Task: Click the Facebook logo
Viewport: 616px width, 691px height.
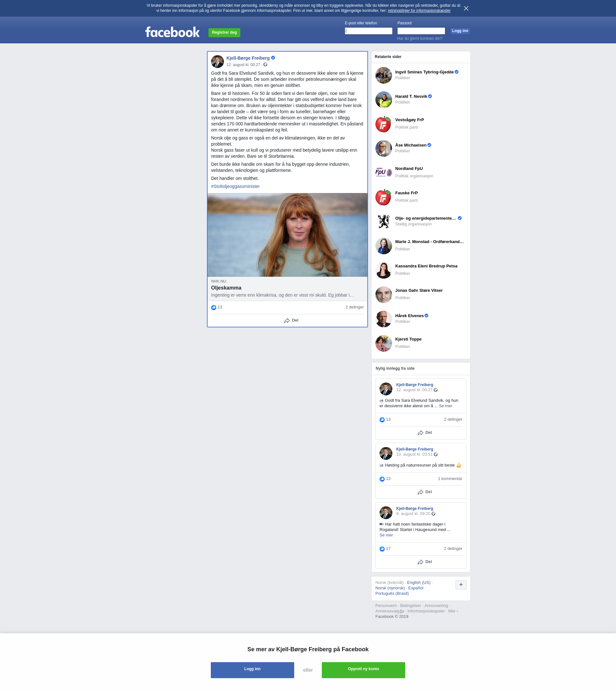Action: point(172,32)
